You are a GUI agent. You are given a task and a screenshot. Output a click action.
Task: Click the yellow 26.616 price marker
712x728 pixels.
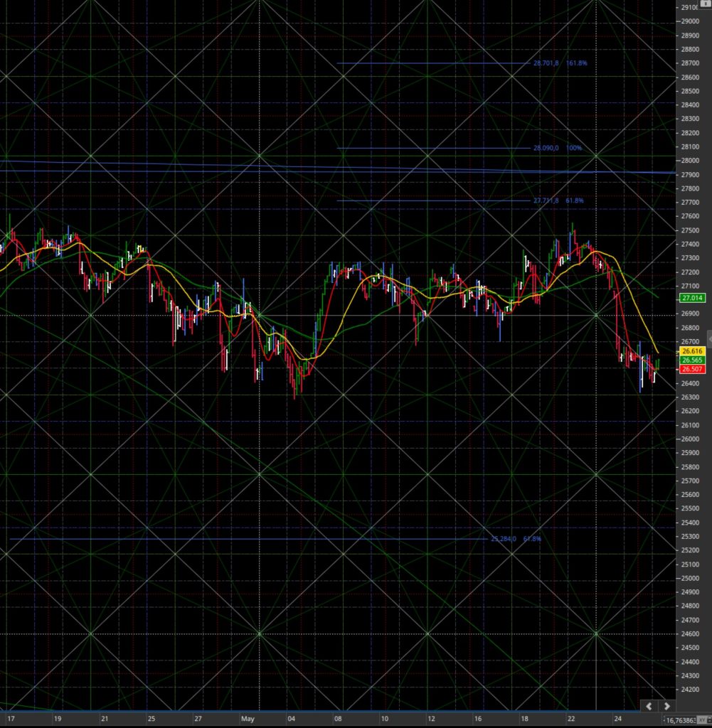tap(692, 351)
